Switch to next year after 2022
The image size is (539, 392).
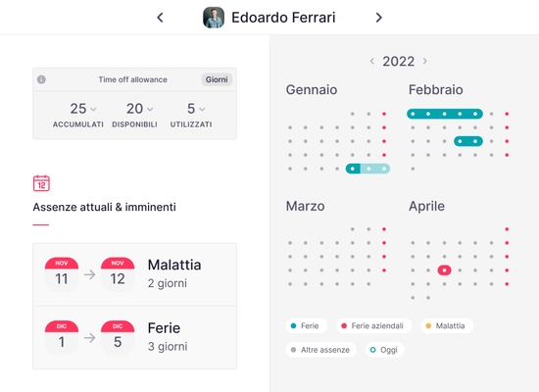[425, 61]
